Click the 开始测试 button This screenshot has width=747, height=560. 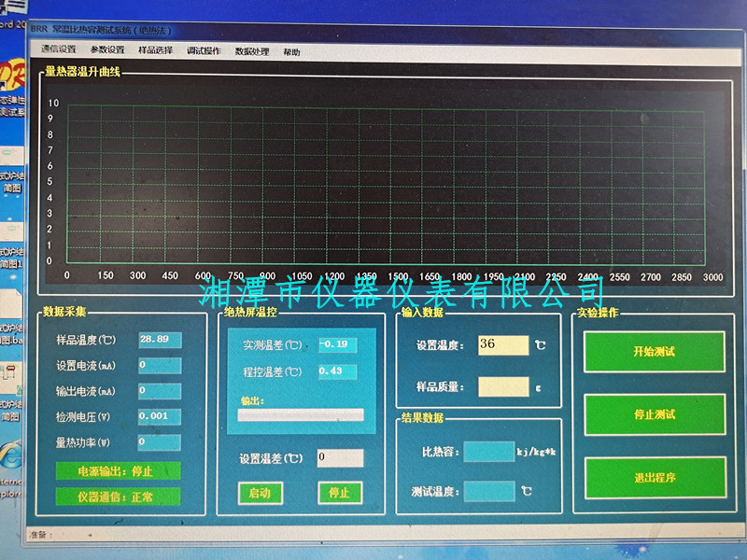pyautogui.click(x=654, y=352)
